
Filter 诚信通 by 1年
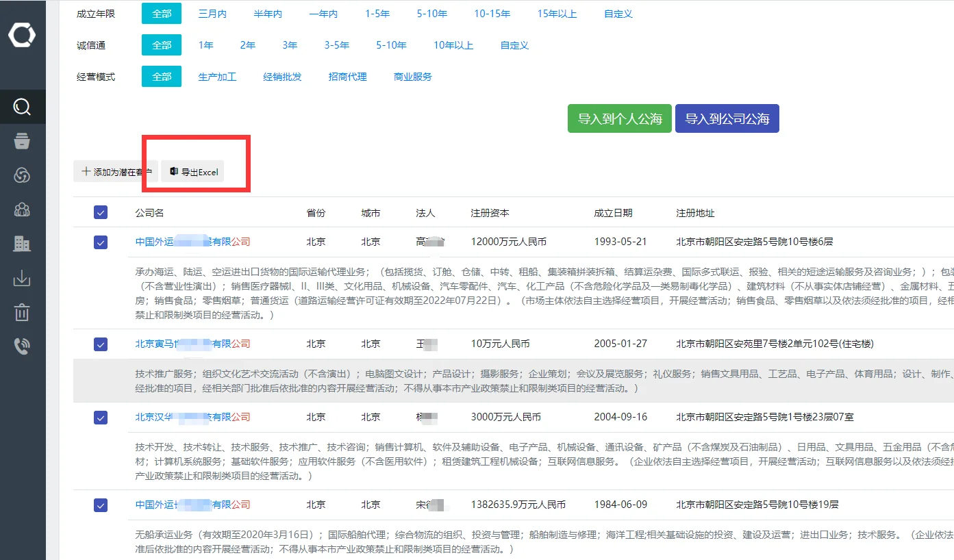tap(205, 45)
